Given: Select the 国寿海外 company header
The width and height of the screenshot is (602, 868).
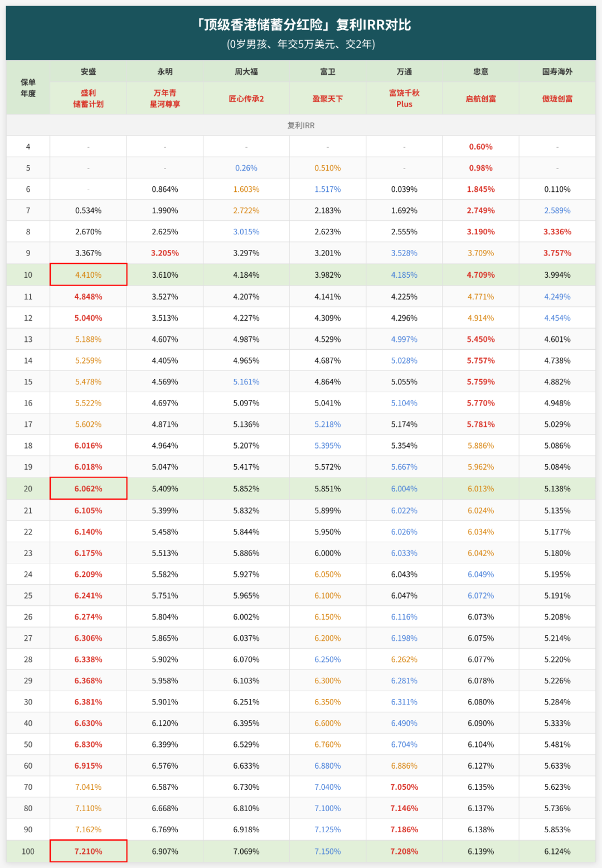Looking at the screenshot, I should 557,71.
